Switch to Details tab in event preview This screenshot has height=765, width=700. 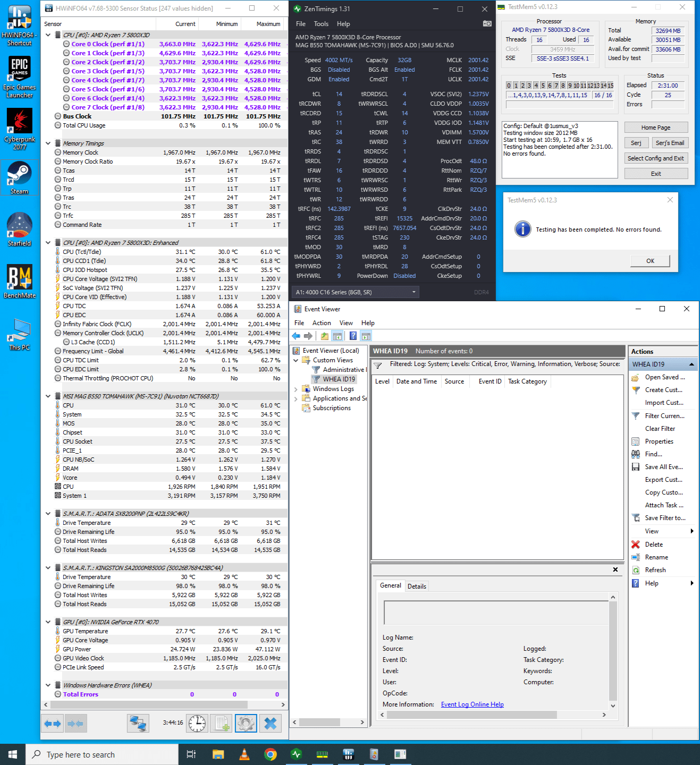click(x=417, y=586)
